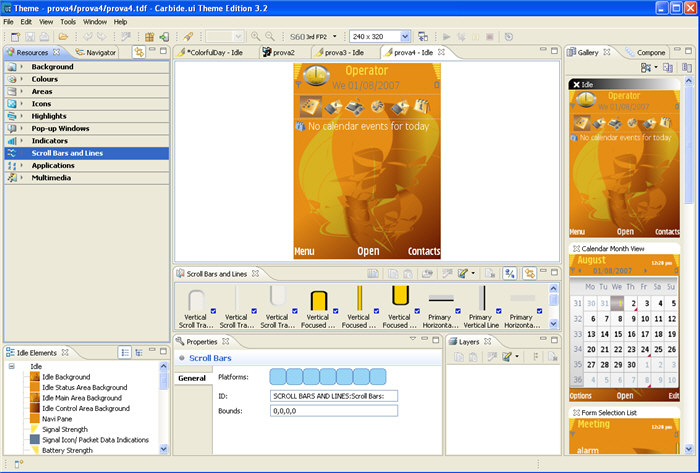Click the Signal Strength element icon

point(35,430)
